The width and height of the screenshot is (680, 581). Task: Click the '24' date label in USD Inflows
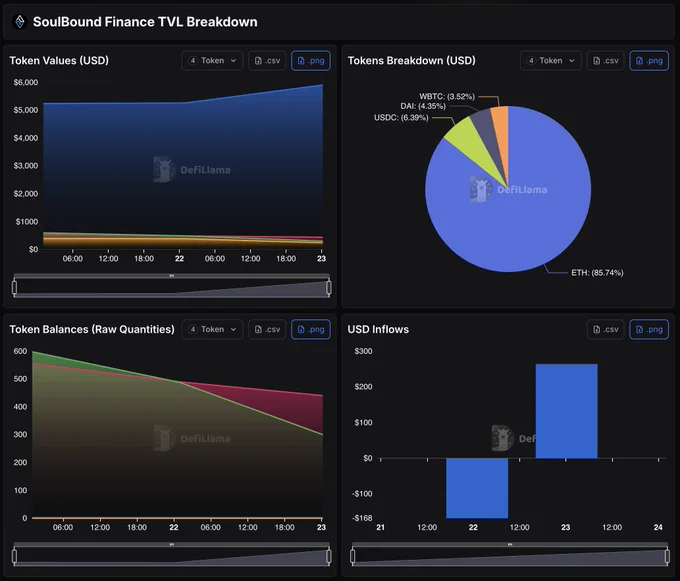658,527
